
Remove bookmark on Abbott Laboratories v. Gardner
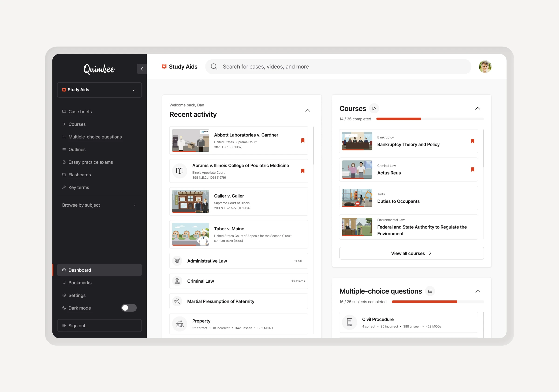coord(303,140)
